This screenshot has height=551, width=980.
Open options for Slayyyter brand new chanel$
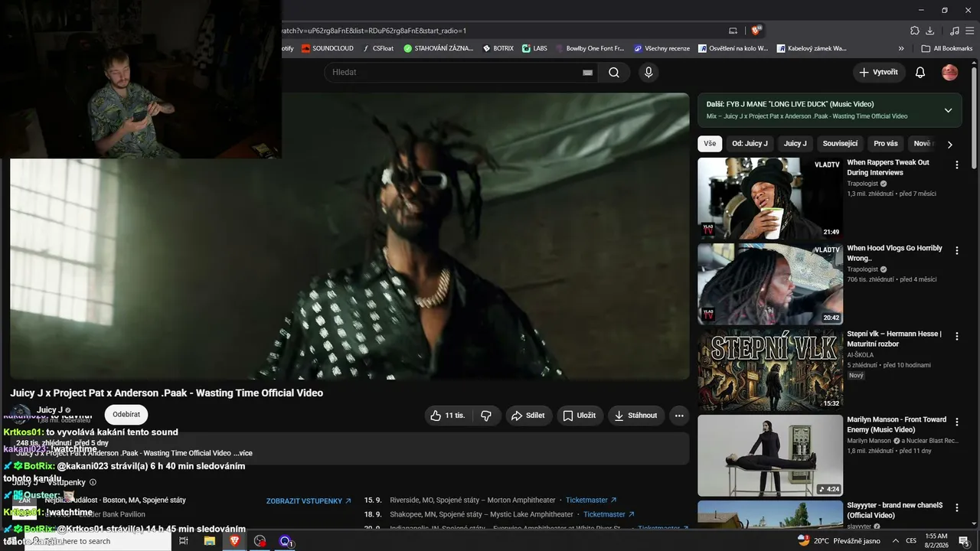(x=956, y=507)
